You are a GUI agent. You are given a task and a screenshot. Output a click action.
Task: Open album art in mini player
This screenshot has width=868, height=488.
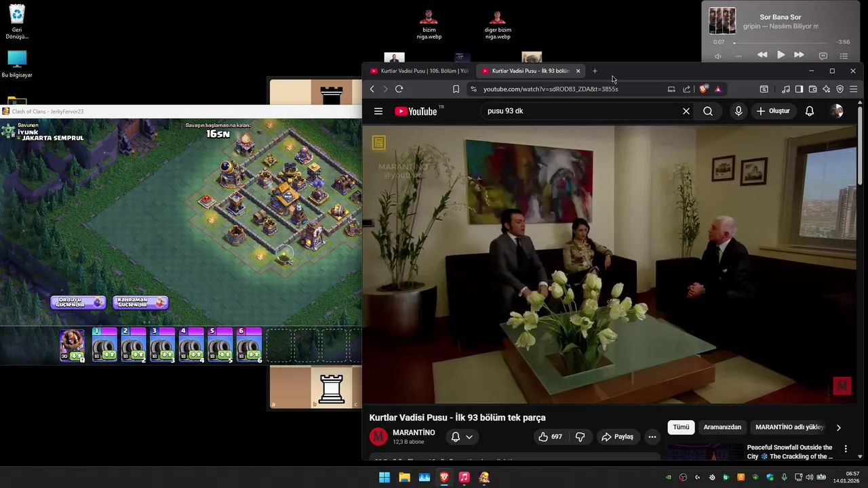coord(722,21)
